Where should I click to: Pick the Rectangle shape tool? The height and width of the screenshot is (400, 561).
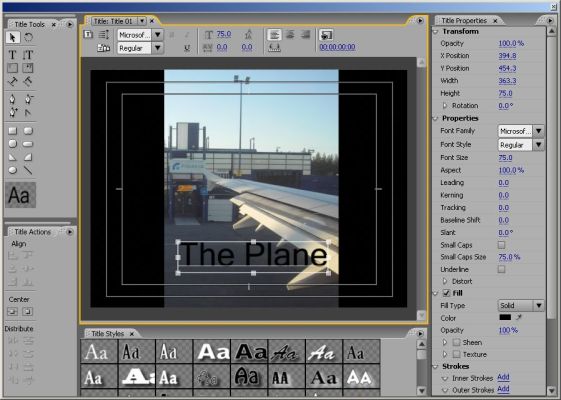13,131
